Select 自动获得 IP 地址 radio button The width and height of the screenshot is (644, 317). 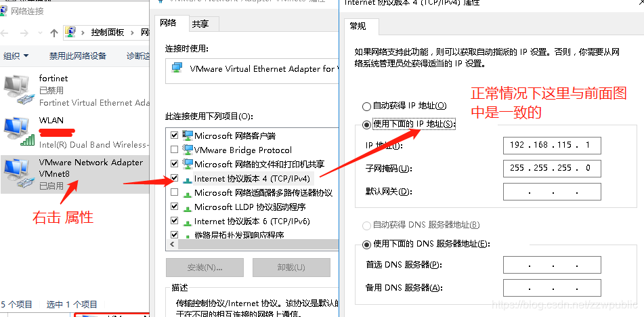pos(366,106)
